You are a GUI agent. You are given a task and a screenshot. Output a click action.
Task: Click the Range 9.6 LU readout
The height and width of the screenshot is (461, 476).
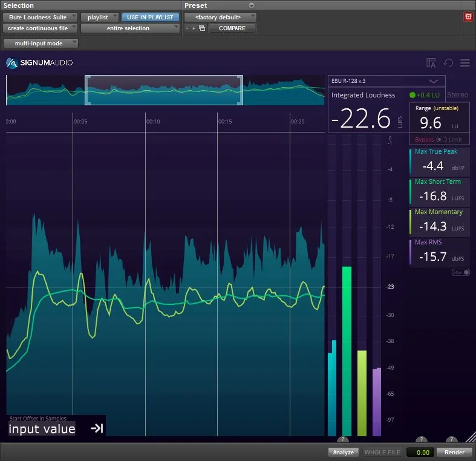[439, 117]
